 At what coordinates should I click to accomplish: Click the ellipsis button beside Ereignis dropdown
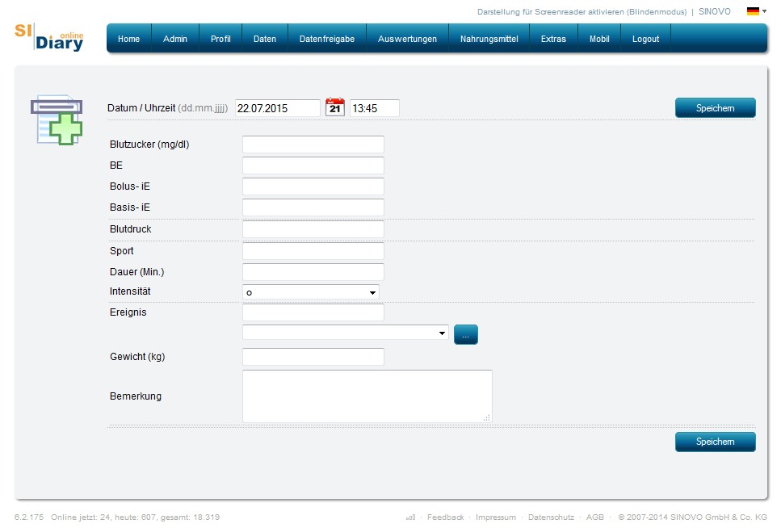tap(466, 334)
